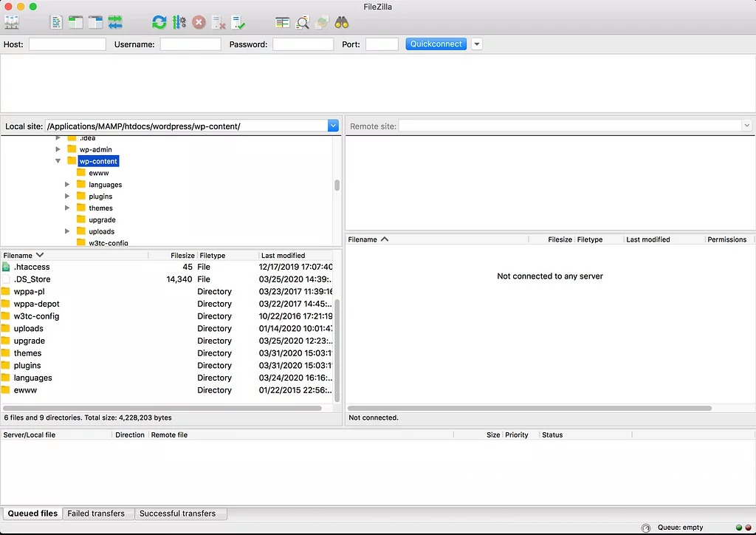Sort local files by Last modified header
The width and height of the screenshot is (756, 535).
point(295,255)
